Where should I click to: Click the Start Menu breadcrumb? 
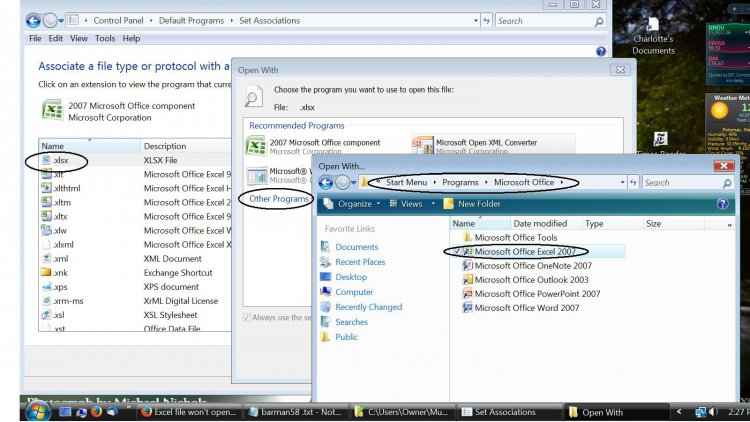pyautogui.click(x=406, y=182)
